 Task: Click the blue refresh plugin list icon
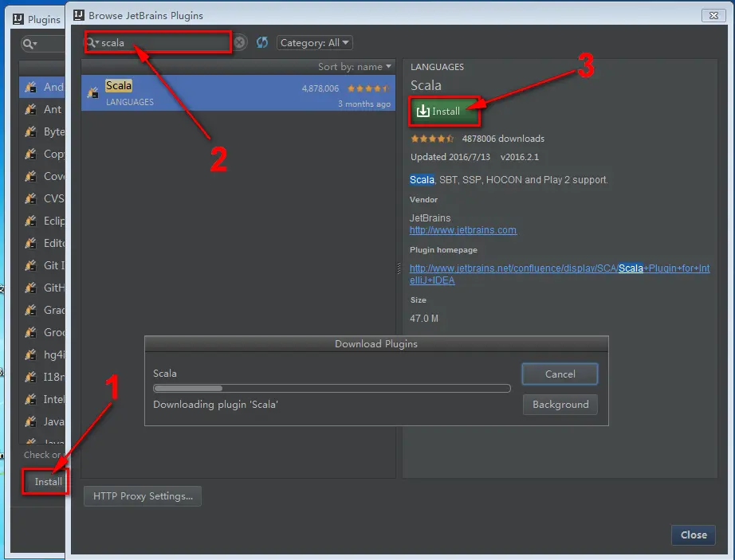click(262, 42)
